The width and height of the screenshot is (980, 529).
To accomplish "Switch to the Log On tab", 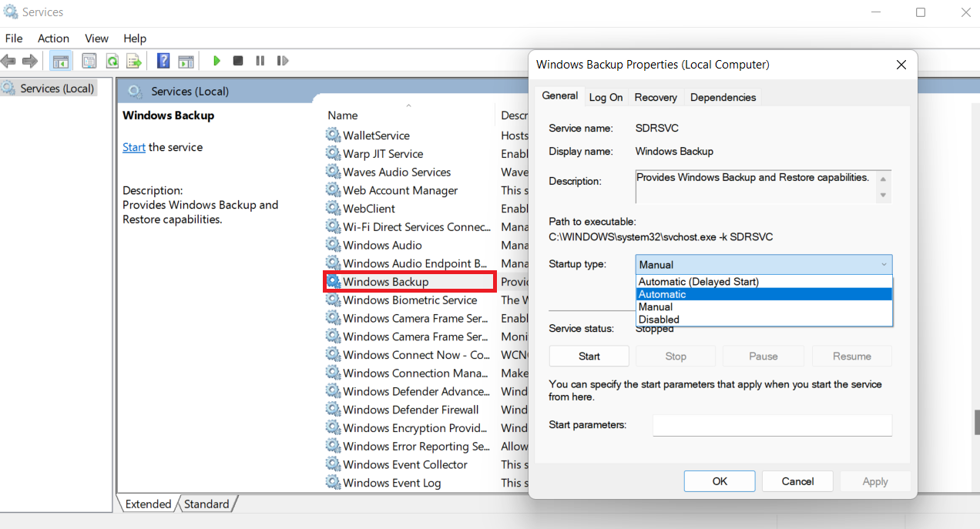I will (606, 97).
